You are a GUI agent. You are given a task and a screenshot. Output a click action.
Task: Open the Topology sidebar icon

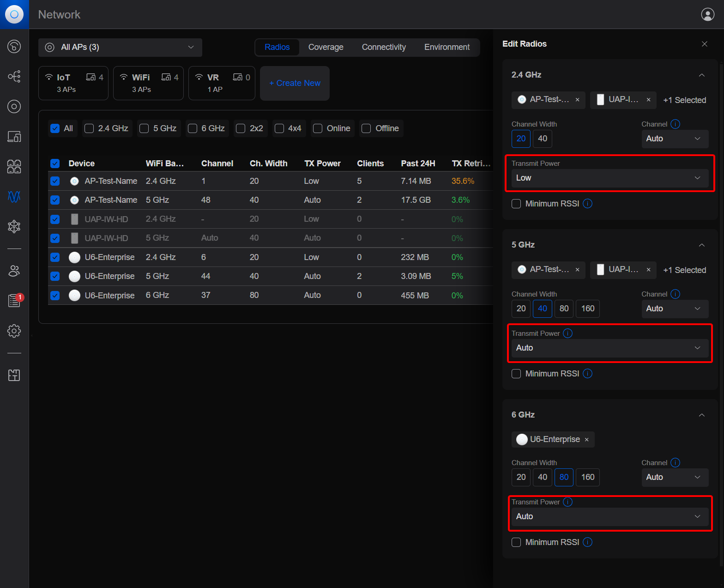tap(14, 77)
